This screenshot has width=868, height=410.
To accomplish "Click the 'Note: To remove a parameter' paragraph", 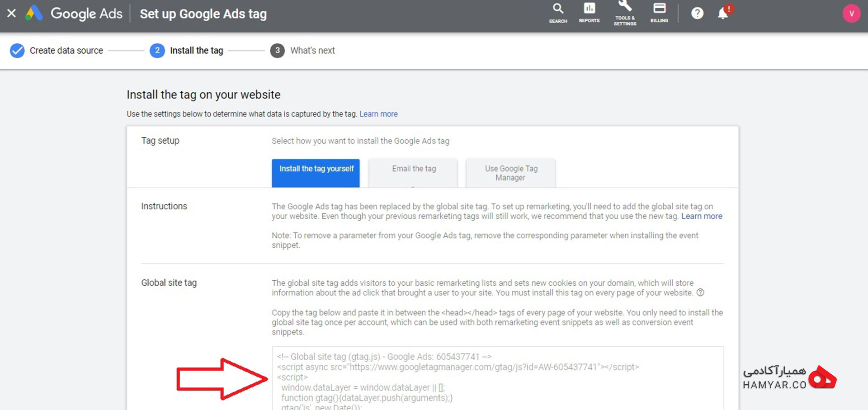I will pos(485,240).
